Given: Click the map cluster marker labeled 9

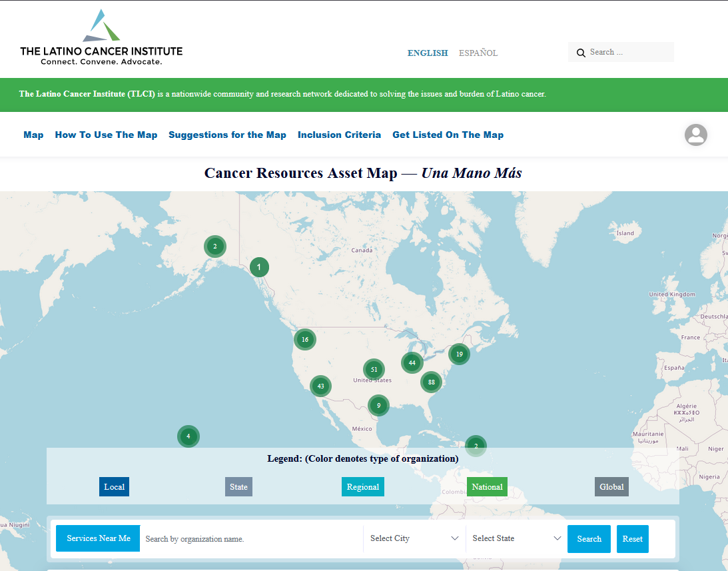Looking at the screenshot, I should pos(378,405).
